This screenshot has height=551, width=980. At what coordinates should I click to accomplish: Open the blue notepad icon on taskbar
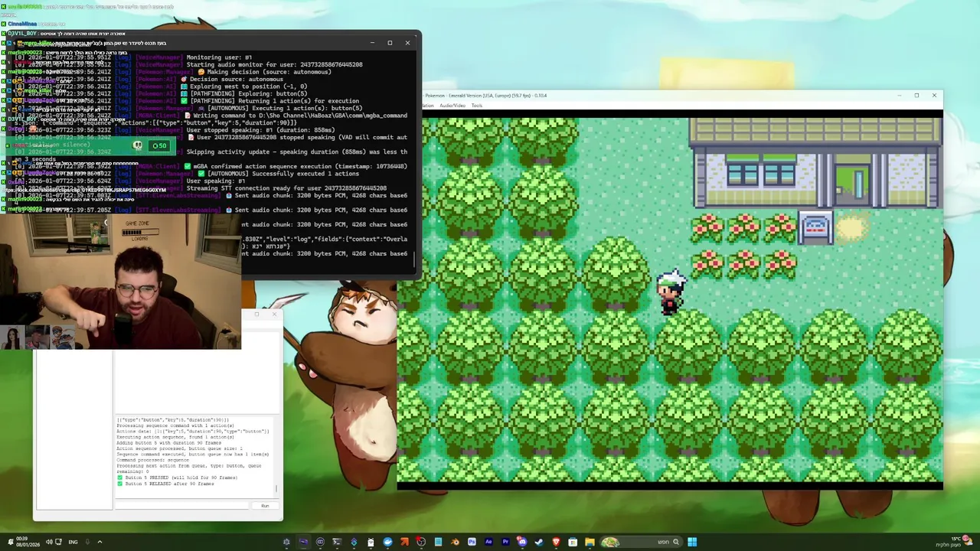point(438,542)
